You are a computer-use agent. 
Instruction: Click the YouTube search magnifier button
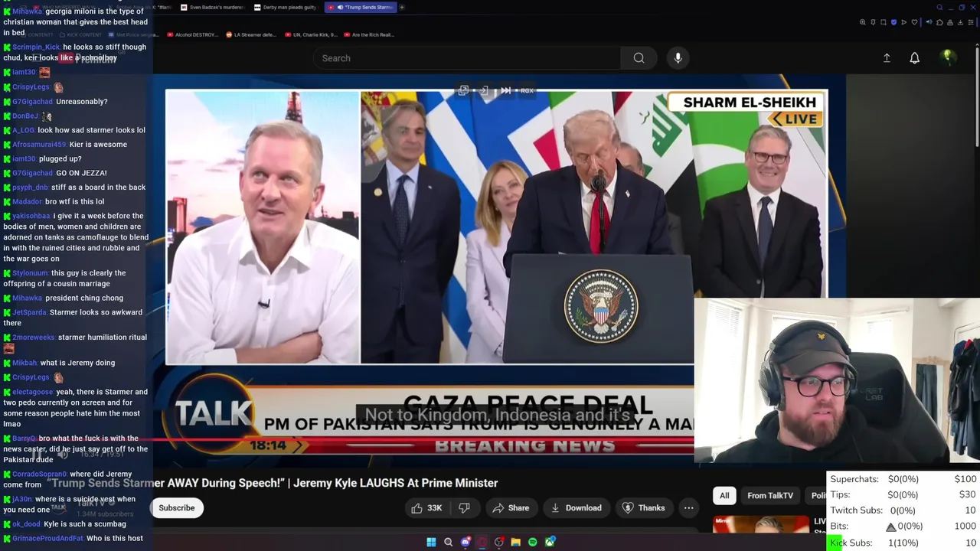pyautogui.click(x=639, y=58)
